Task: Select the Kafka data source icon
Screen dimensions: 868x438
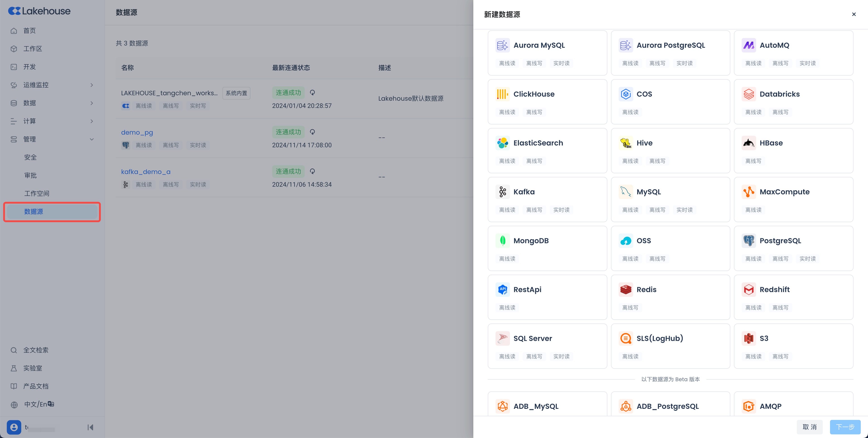Action: point(502,192)
